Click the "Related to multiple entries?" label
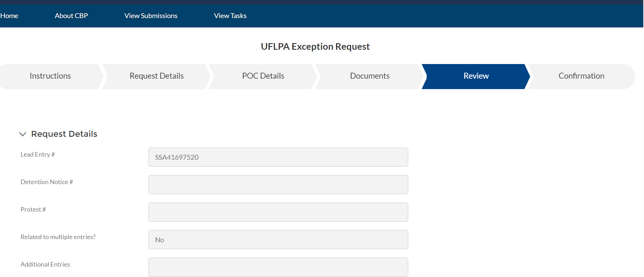Viewport: 644px width, 277px height. (58, 237)
